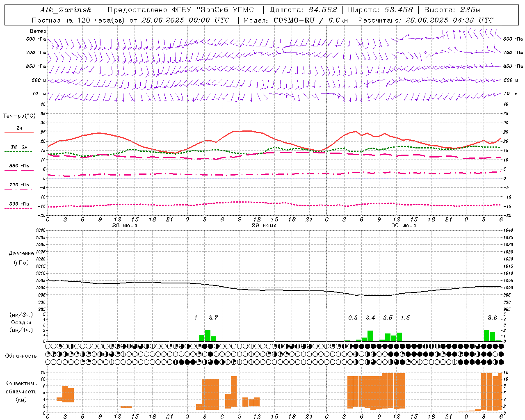Click the 2.4 three-hour precipitation value

(370, 317)
